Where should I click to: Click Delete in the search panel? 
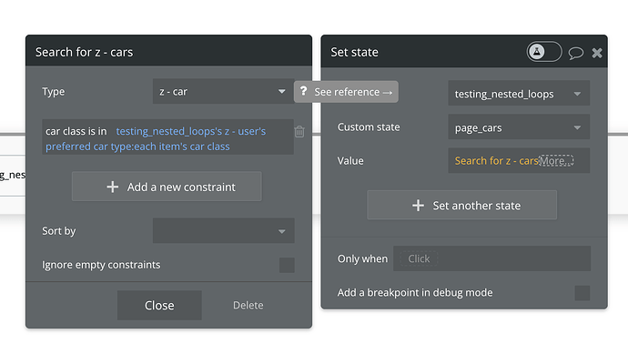pos(248,306)
